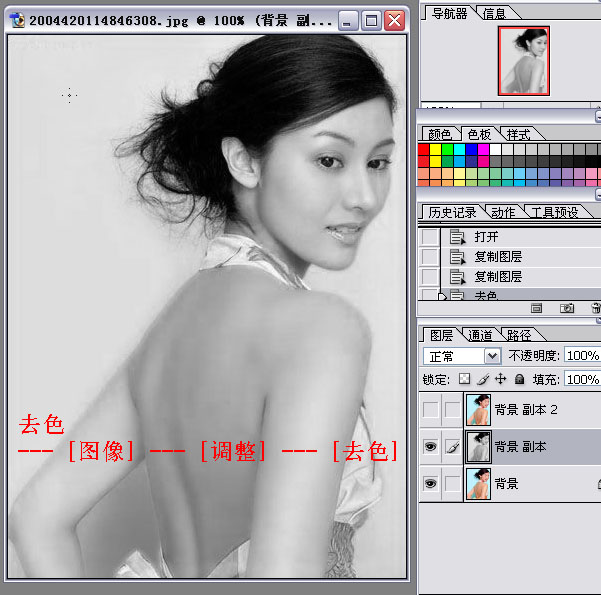Click the paintbrush indicator on 背景 副本 layer
This screenshot has width=601, height=595.
tap(452, 447)
